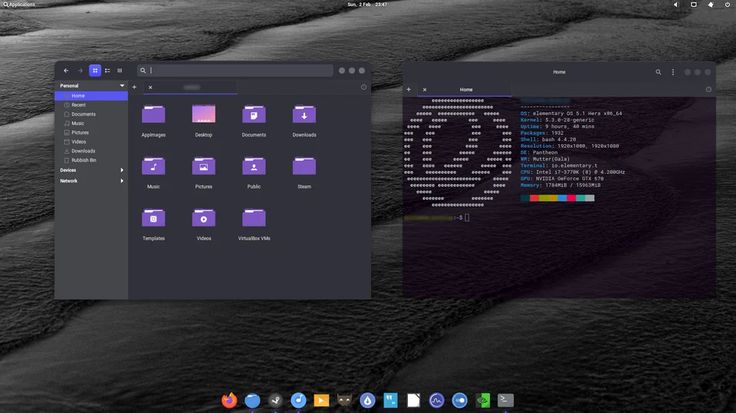Select the terminal's Home tab
This screenshot has height=413, width=736.
[466, 90]
